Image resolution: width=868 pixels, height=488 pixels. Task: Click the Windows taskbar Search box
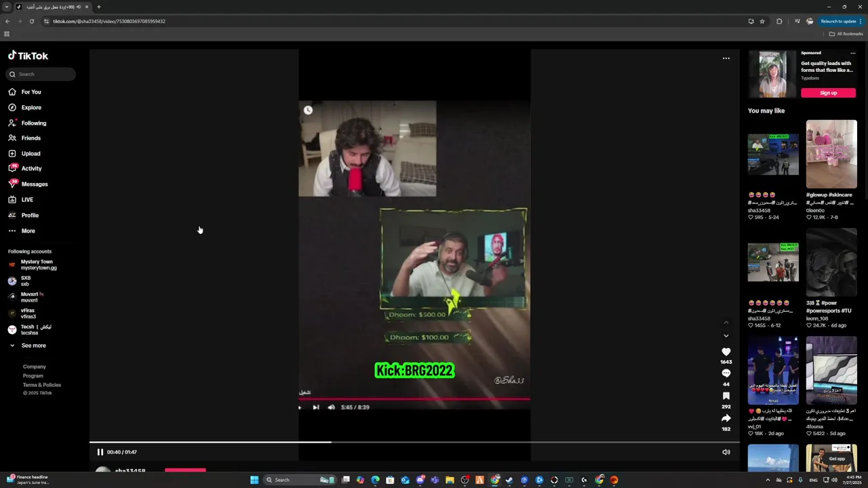[299, 480]
